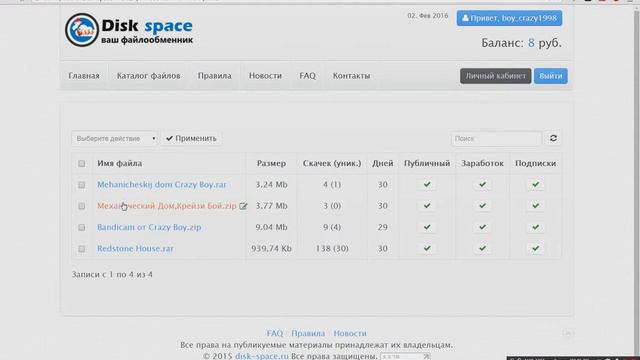Open file Mehanicheskij dom Crazy Boy.rar
Viewport: 640px width, 360px height.
(x=162, y=184)
